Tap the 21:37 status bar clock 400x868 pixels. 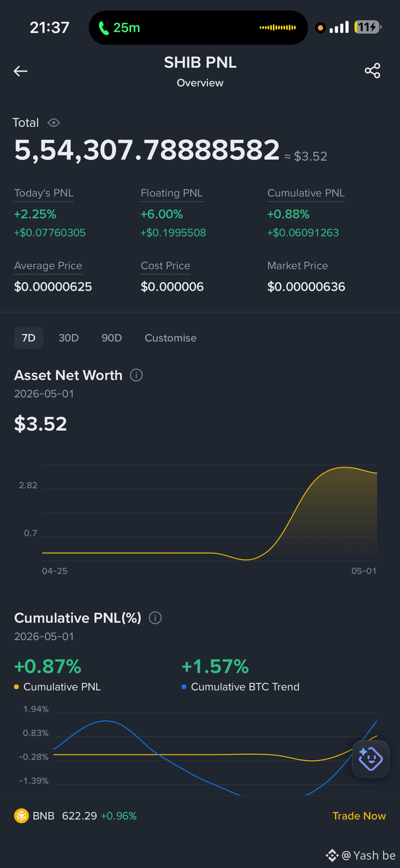[50, 28]
